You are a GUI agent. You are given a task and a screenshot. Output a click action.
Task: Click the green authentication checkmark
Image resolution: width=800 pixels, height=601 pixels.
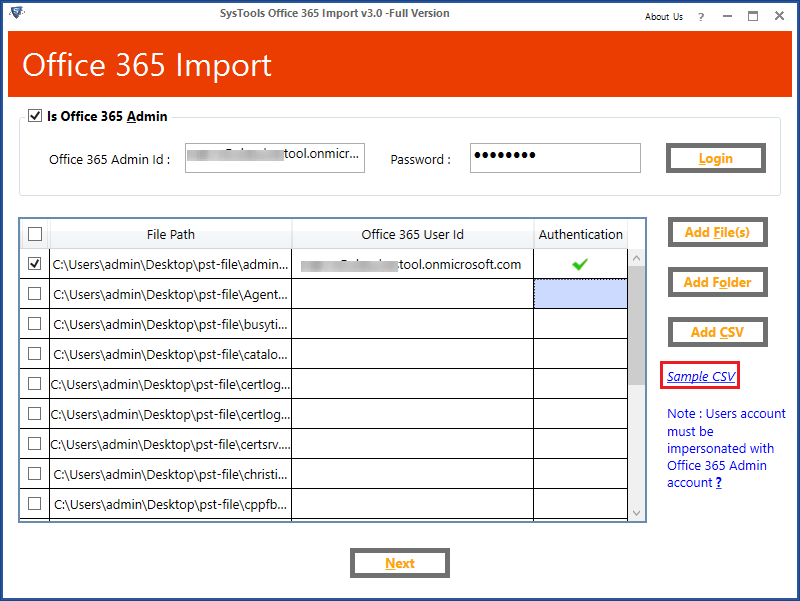(580, 264)
